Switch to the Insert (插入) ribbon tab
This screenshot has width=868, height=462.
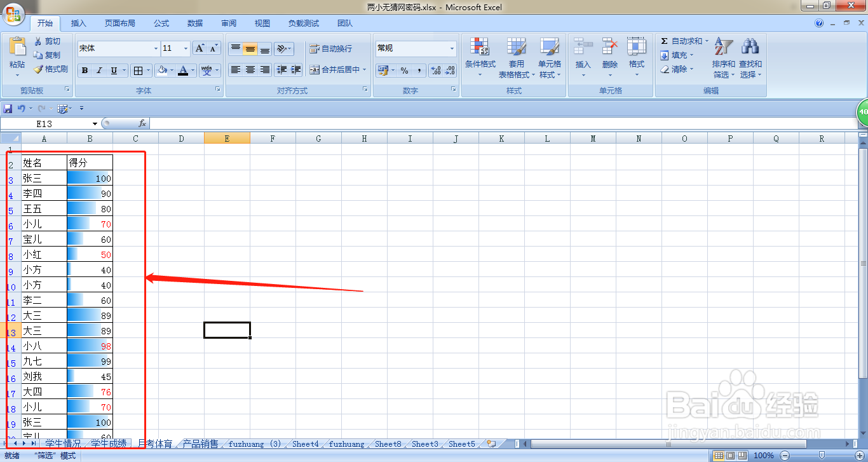point(79,24)
